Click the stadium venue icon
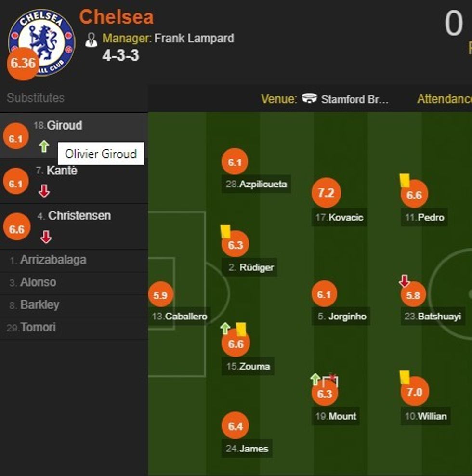 point(309,99)
